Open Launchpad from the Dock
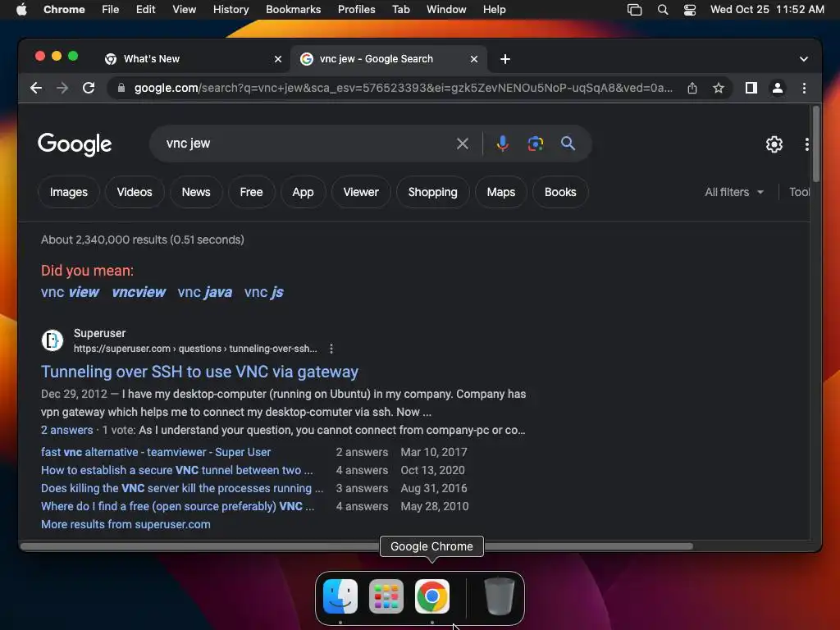The image size is (840, 630). (386, 596)
